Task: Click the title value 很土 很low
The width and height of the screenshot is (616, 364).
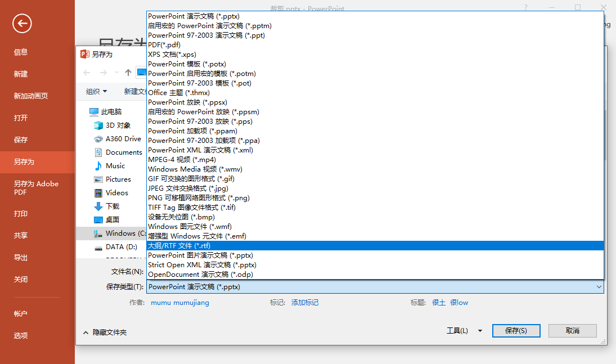Action: click(x=450, y=303)
